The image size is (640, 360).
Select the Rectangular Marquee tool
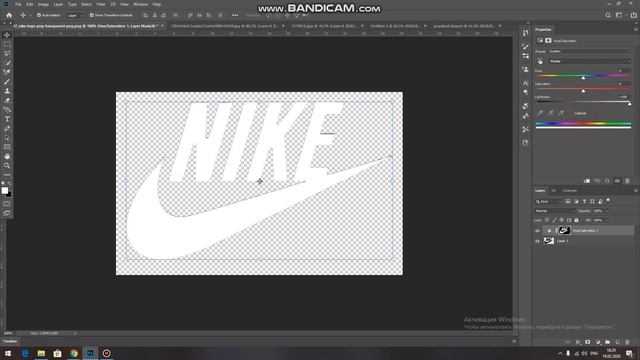pyautogui.click(x=7, y=44)
